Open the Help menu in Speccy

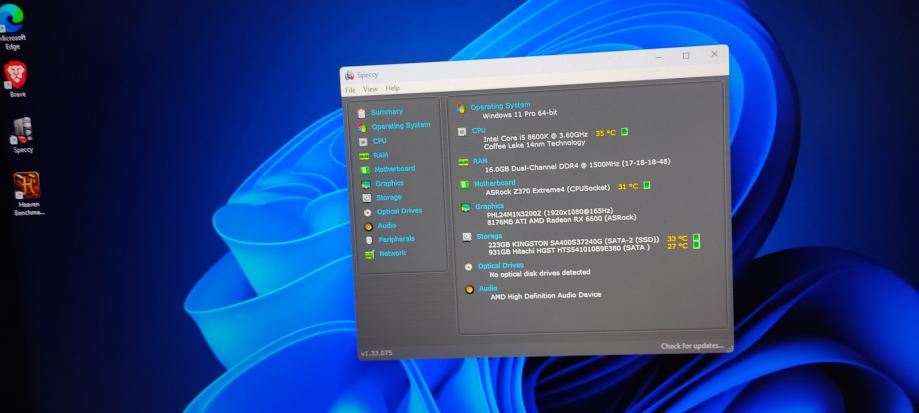393,88
